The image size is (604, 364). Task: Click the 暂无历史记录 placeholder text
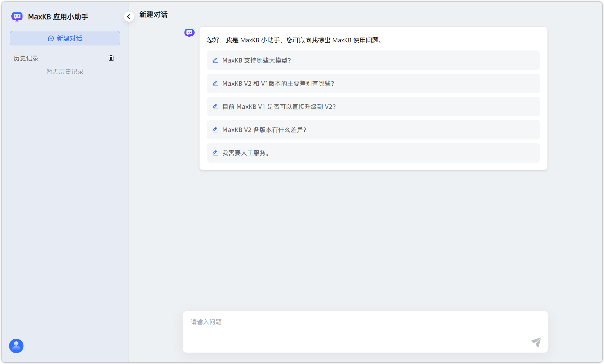(65, 72)
